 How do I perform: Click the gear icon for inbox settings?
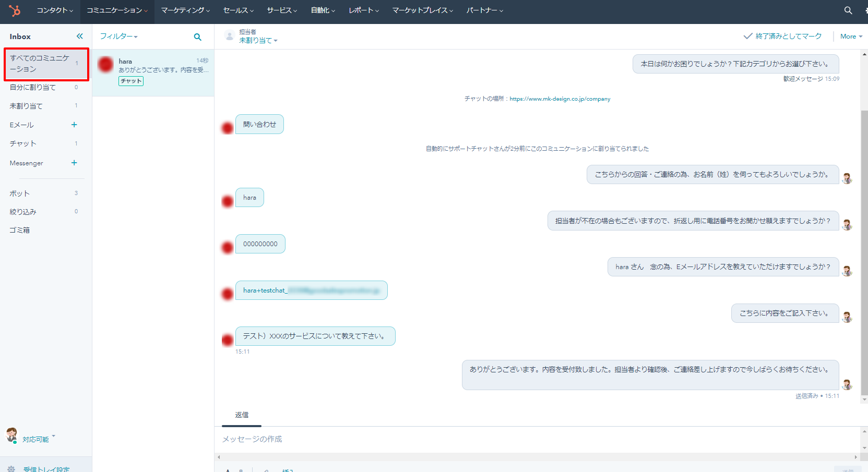point(11,468)
